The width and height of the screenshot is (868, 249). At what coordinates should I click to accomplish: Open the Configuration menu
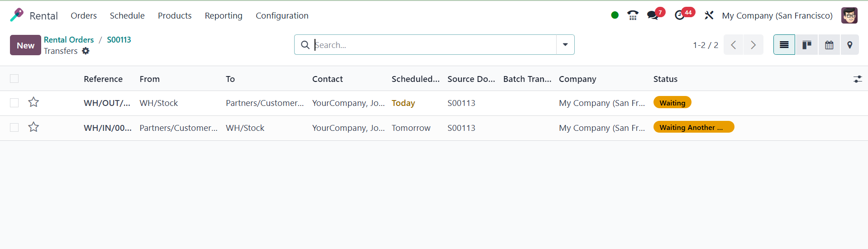point(282,15)
